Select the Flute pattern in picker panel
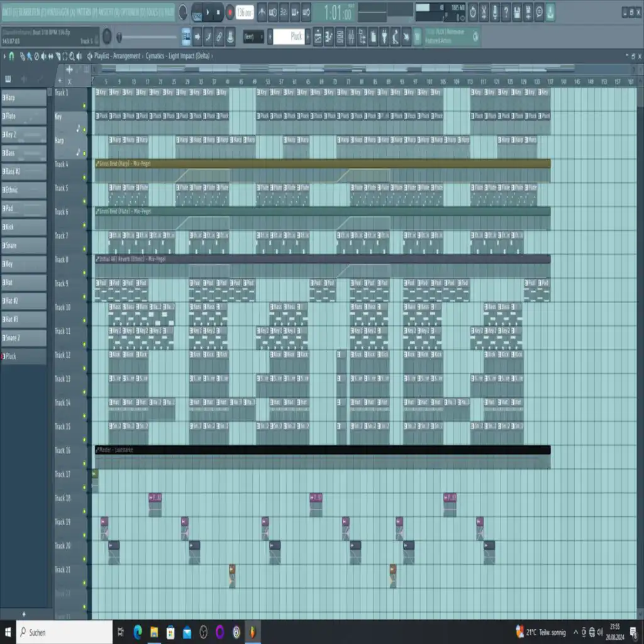The image size is (644, 644). click(x=24, y=116)
